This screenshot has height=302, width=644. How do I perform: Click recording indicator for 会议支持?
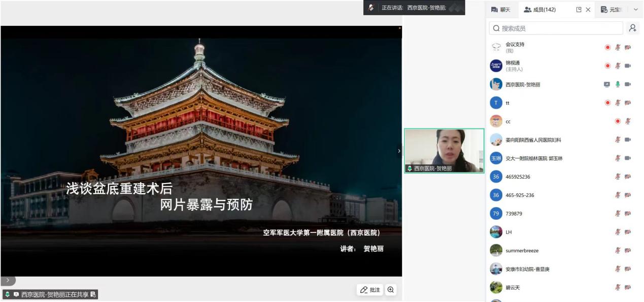pos(607,47)
